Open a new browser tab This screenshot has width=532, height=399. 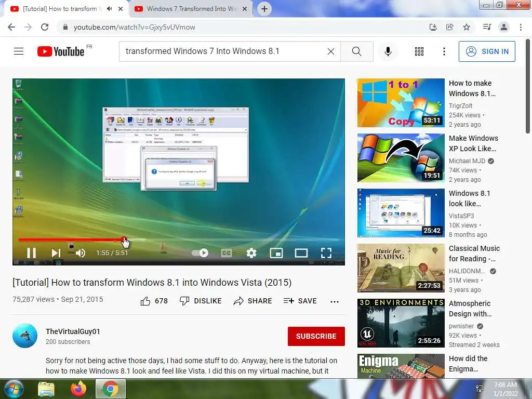tap(264, 9)
